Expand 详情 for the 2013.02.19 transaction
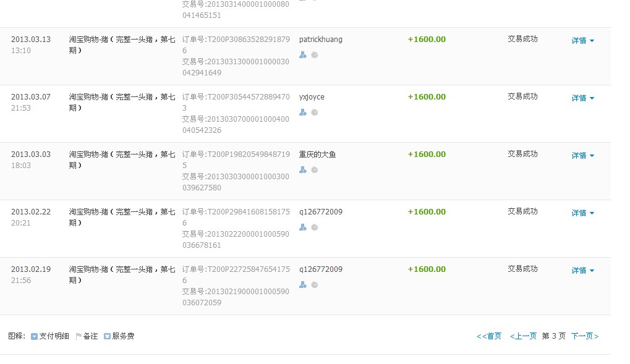The height and width of the screenshot is (364, 630). point(582,271)
